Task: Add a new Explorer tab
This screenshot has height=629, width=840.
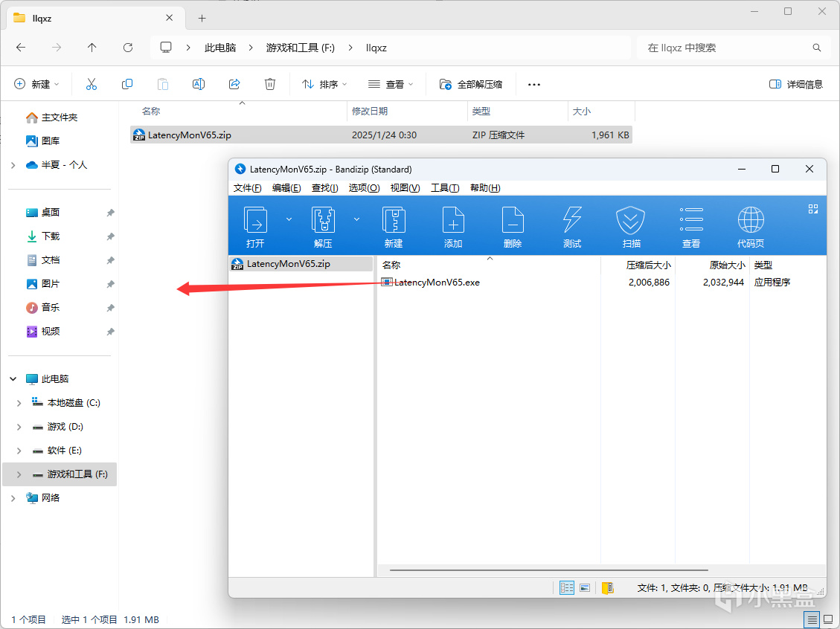Action: 202,18
